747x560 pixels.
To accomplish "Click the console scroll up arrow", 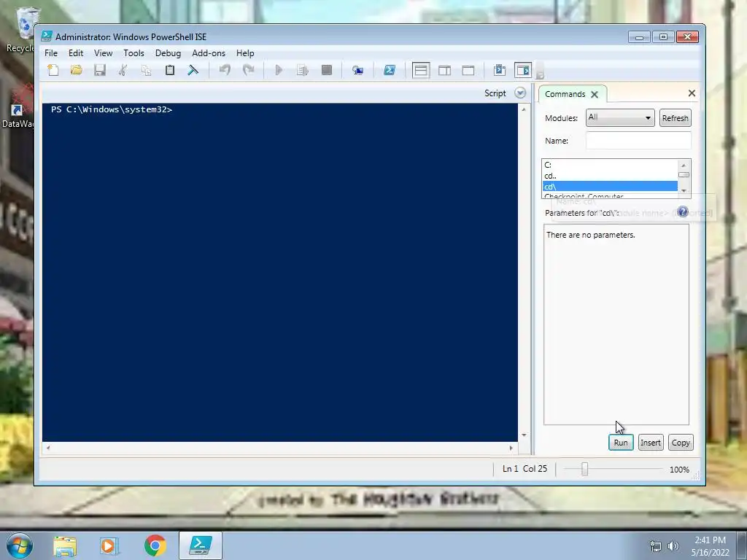I will click(x=524, y=109).
